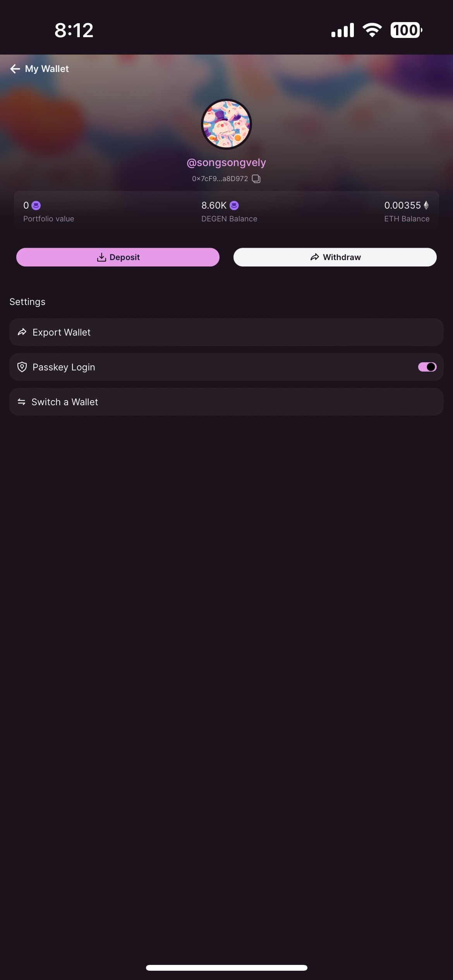Open the Export Wallet setting

pos(226,332)
